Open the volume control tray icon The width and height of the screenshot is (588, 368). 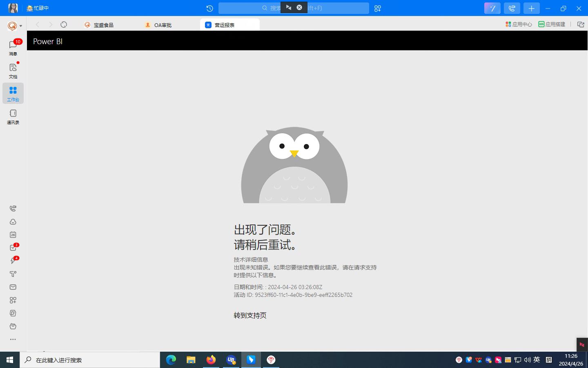pyautogui.click(x=527, y=360)
